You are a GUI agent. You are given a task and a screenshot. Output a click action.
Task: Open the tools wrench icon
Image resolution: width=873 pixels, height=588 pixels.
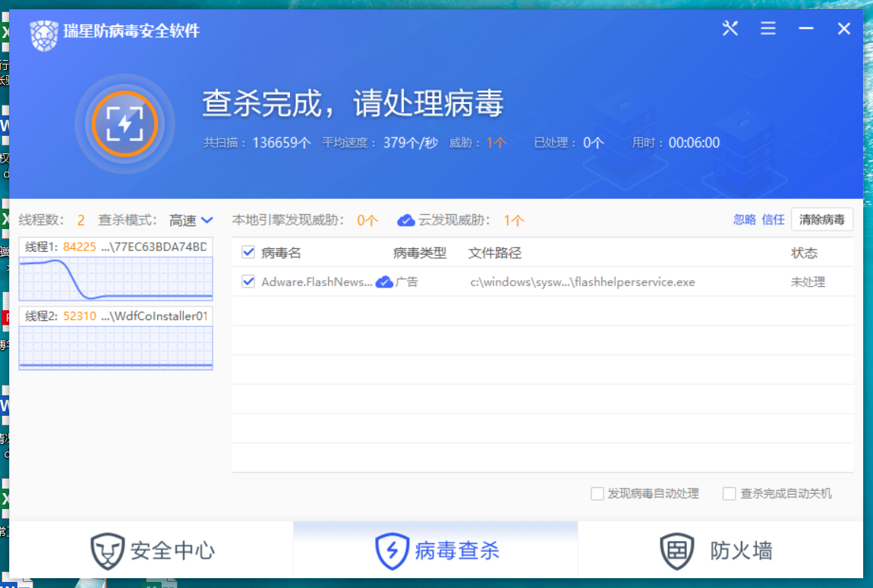pos(730,28)
